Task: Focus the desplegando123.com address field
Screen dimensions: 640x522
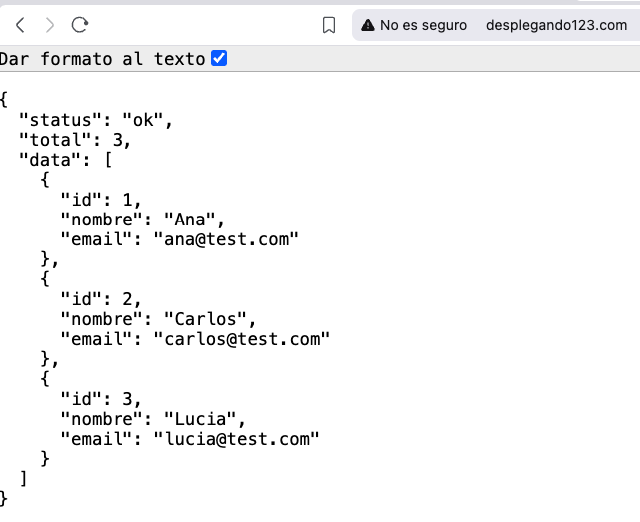Action: tap(556, 25)
